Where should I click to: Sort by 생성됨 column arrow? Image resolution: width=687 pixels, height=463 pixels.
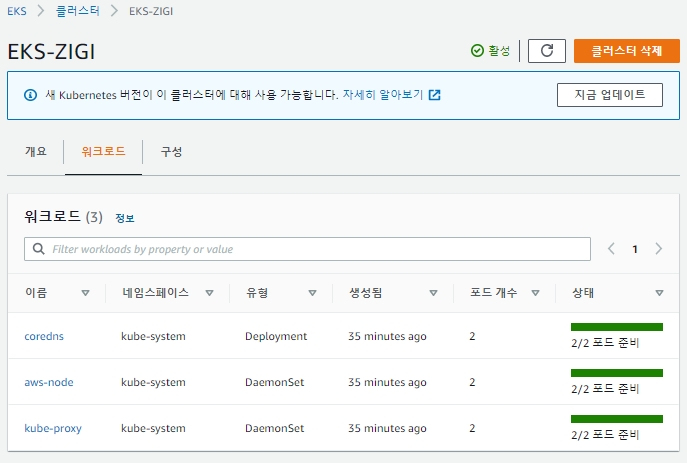pos(433,293)
